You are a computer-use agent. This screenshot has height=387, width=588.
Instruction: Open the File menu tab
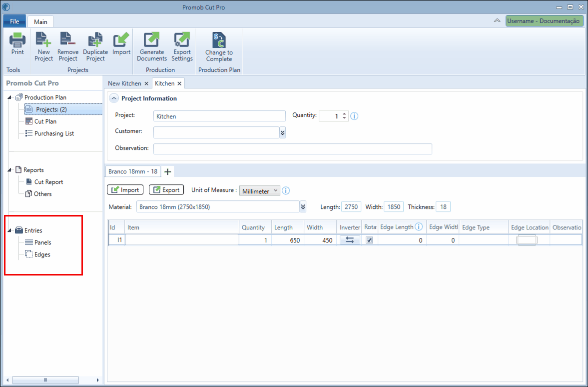click(x=14, y=21)
